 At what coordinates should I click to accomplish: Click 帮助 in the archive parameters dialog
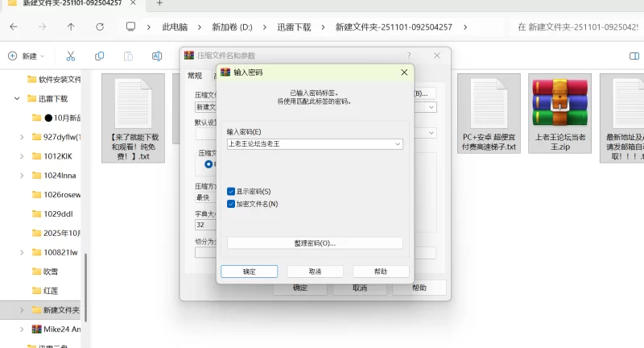point(419,288)
